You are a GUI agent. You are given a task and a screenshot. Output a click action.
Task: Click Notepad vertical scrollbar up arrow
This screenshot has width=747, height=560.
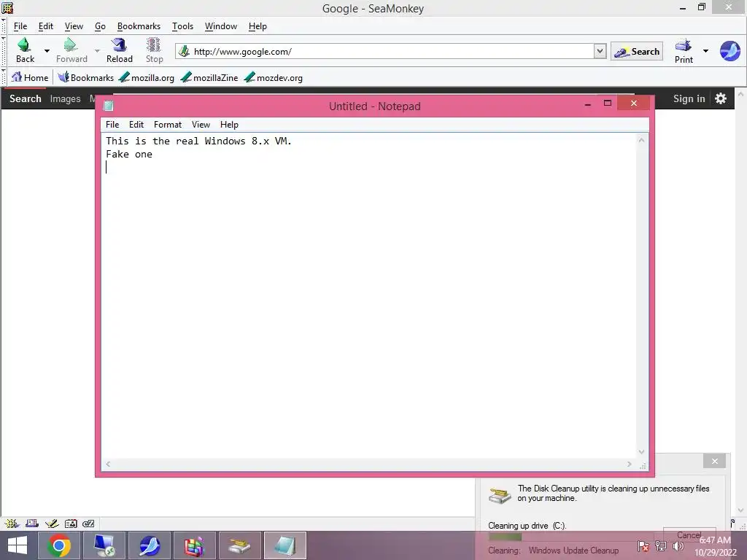coord(642,140)
